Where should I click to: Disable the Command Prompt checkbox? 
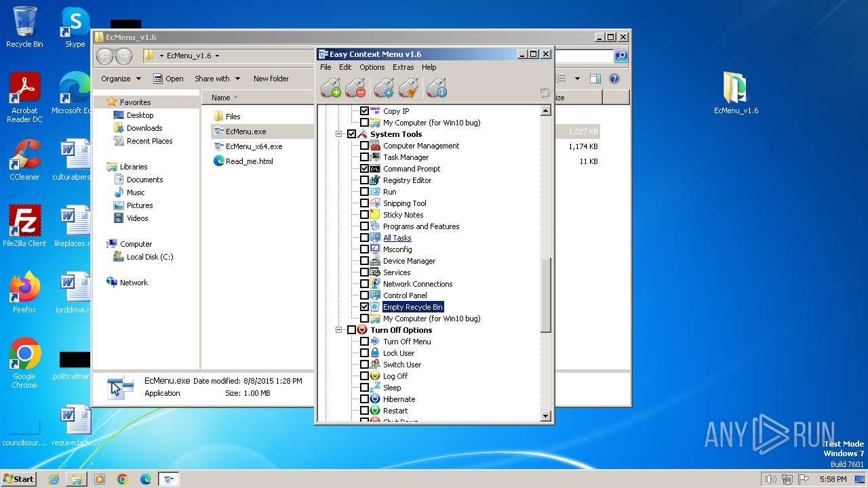pyautogui.click(x=364, y=169)
